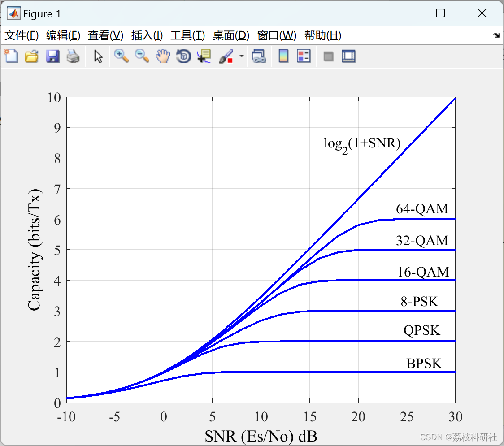Toggle Edit Plot mode
This screenshot has height=446, width=504.
(x=97, y=56)
